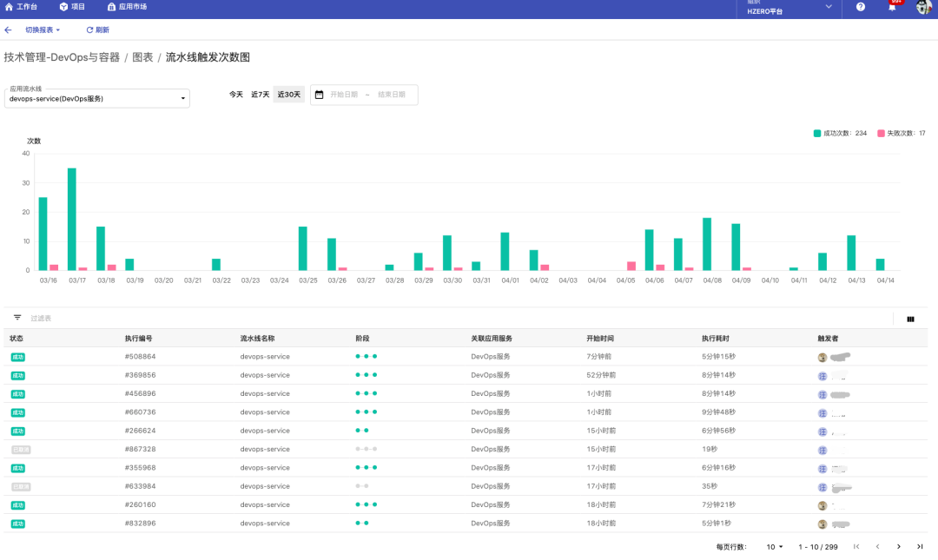Open the 切换报表 dropdown
Image resolution: width=938 pixels, height=560 pixels.
(x=43, y=30)
